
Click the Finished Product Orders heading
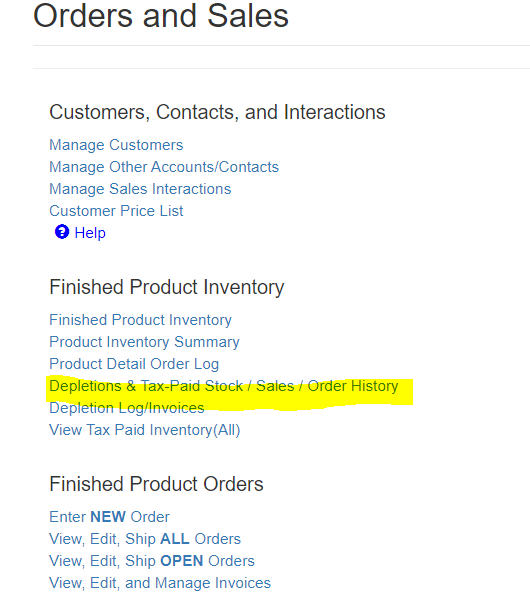156,484
